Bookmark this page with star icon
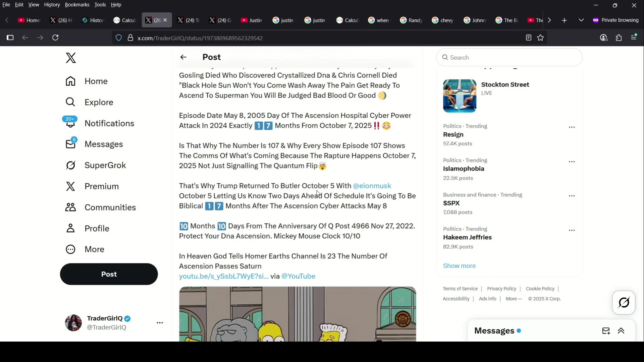The width and height of the screenshot is (644, 362). tap(541, 38)
